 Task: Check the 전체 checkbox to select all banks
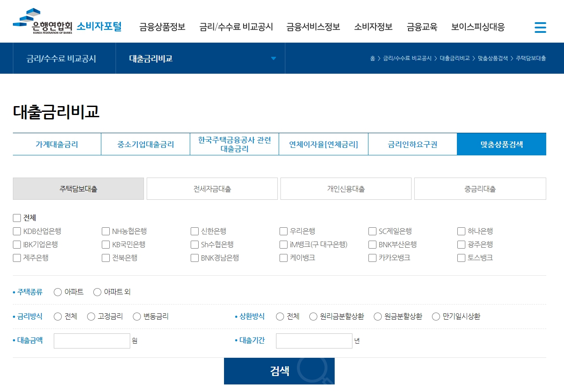click(x=17, y=218)
